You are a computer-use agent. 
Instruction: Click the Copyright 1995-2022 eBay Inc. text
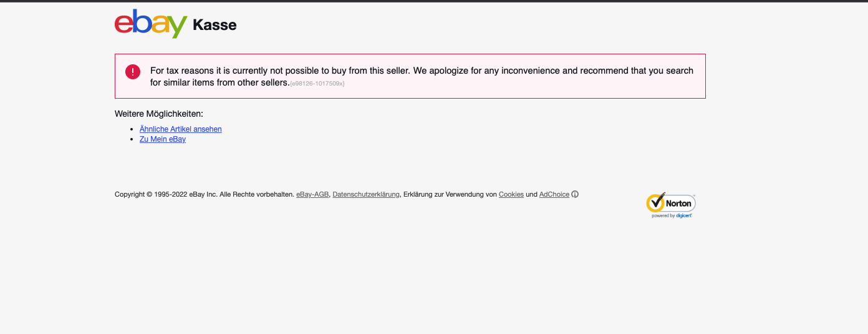click(205, 194)
